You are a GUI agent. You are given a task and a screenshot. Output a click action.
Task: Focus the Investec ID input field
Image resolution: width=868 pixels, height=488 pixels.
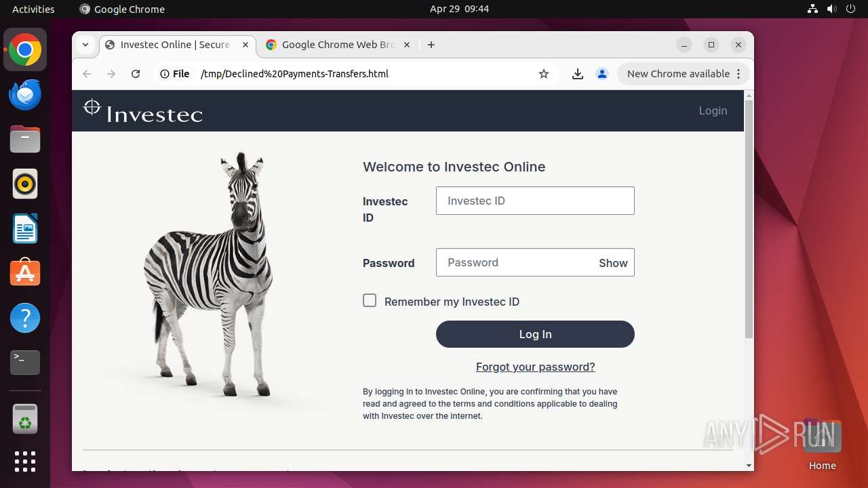tap(535, 201)
